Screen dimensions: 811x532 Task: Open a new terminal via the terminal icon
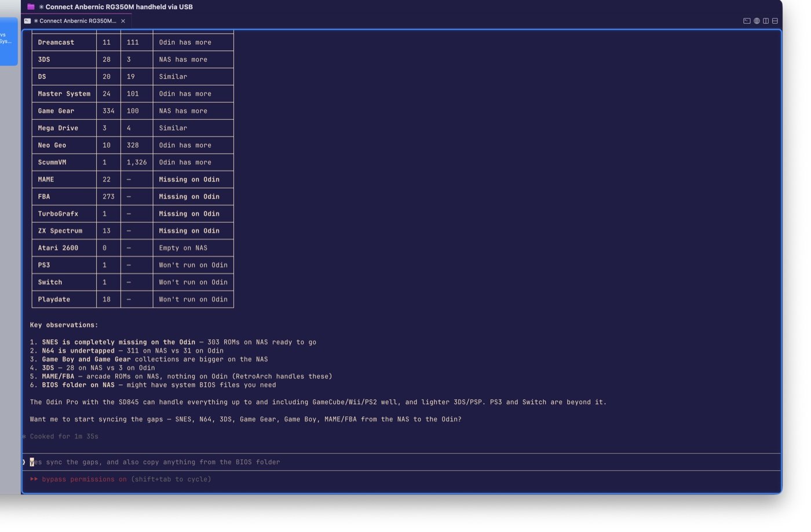tap(747, 21)
